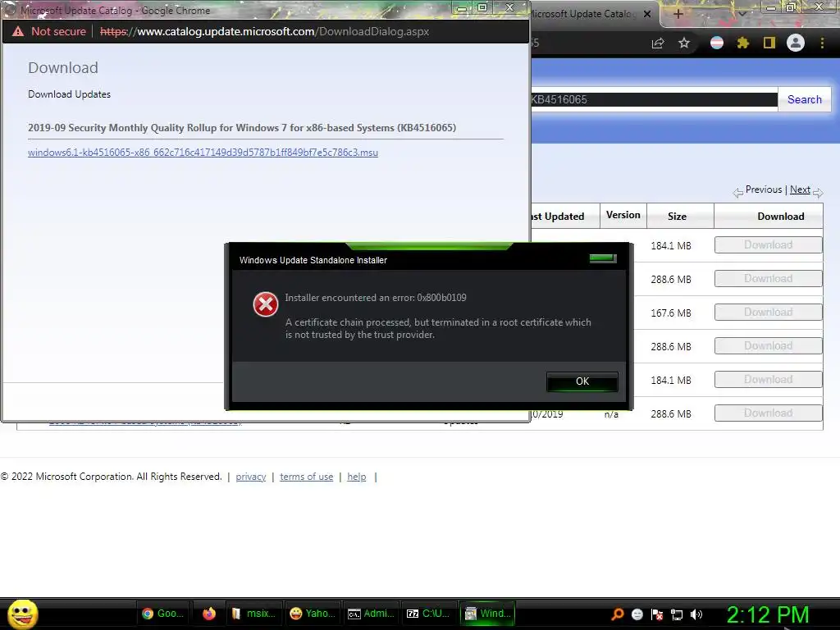Click Download button in first 184.1 MB row
This screenshot has width=840, height=630.
click(x=768, y=244)
